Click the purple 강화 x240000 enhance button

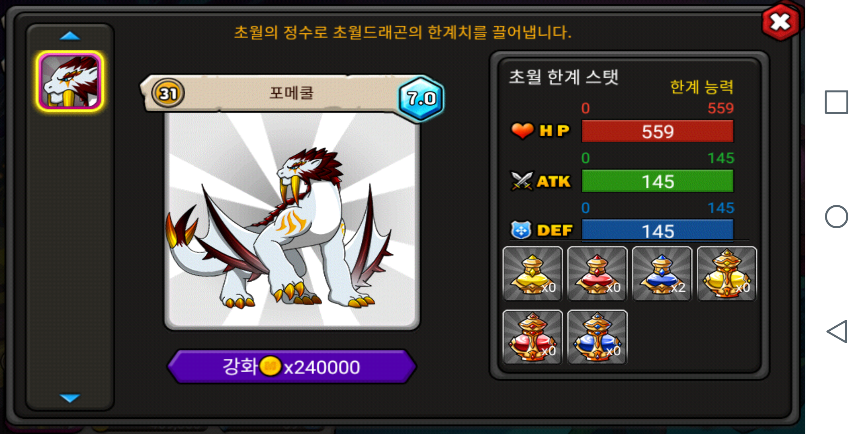292,366
